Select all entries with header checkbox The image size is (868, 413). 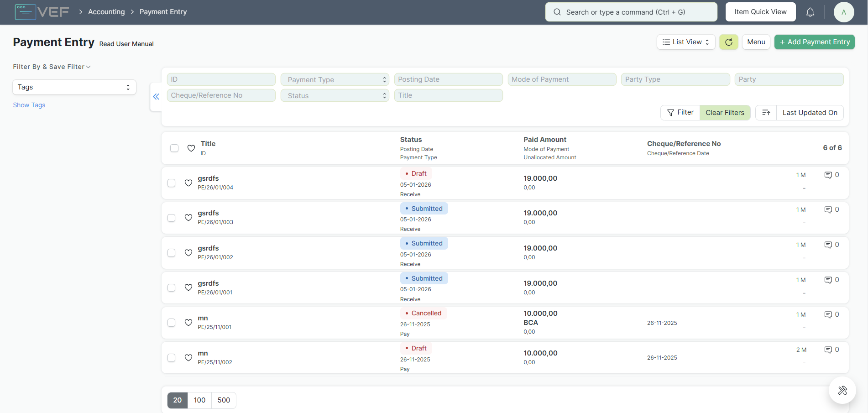coord(174,148)
